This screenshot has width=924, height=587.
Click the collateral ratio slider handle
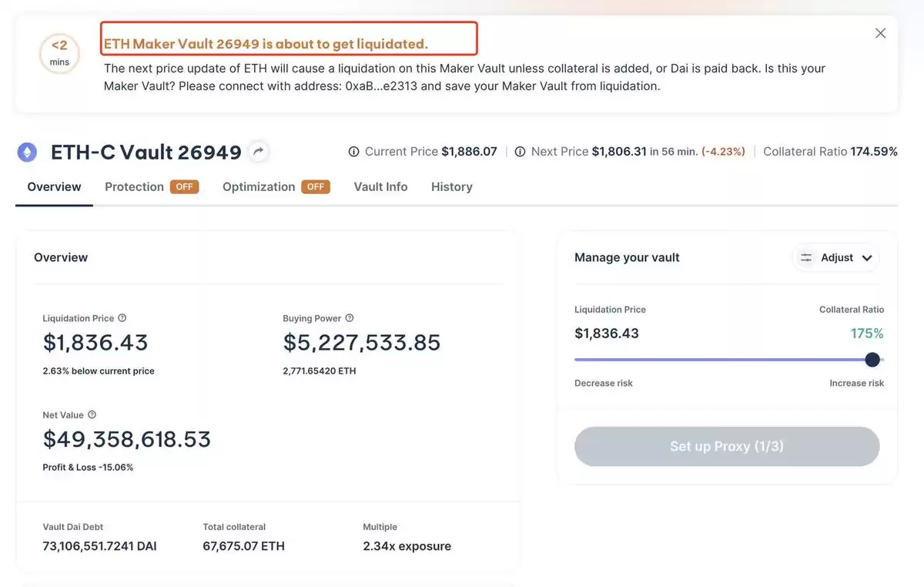coord(872,360)
